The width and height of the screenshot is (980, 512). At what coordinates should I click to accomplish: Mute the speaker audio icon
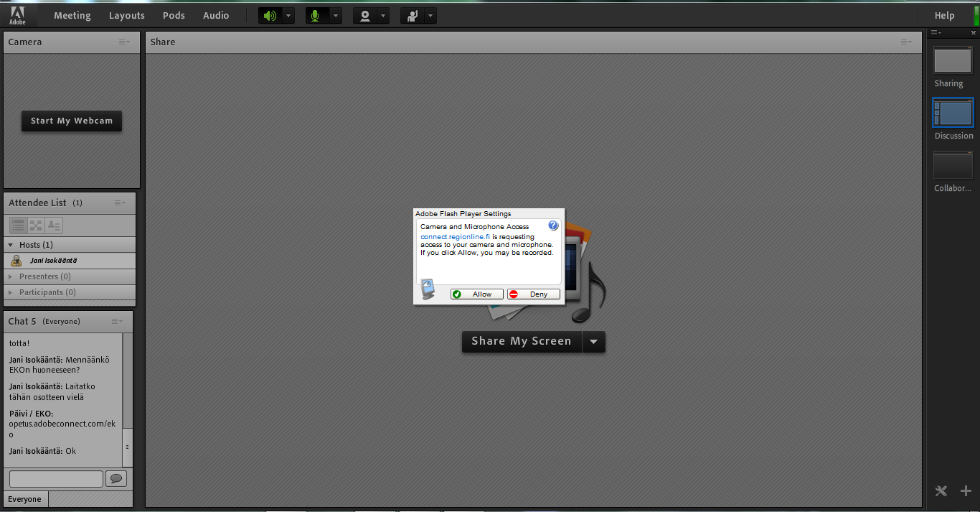click(270, 16)
